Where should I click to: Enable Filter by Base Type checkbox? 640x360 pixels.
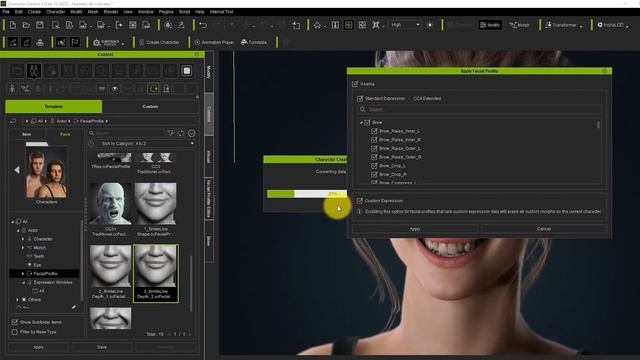(x=15, y=332)
